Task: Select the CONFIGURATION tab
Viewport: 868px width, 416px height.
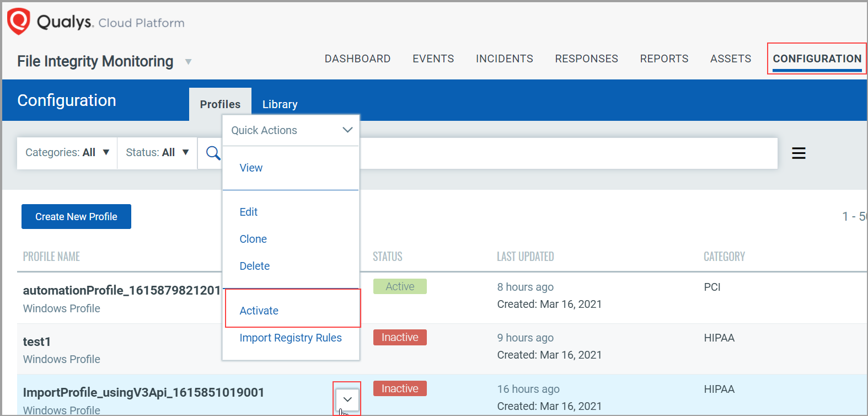Action: click(817, 58)
